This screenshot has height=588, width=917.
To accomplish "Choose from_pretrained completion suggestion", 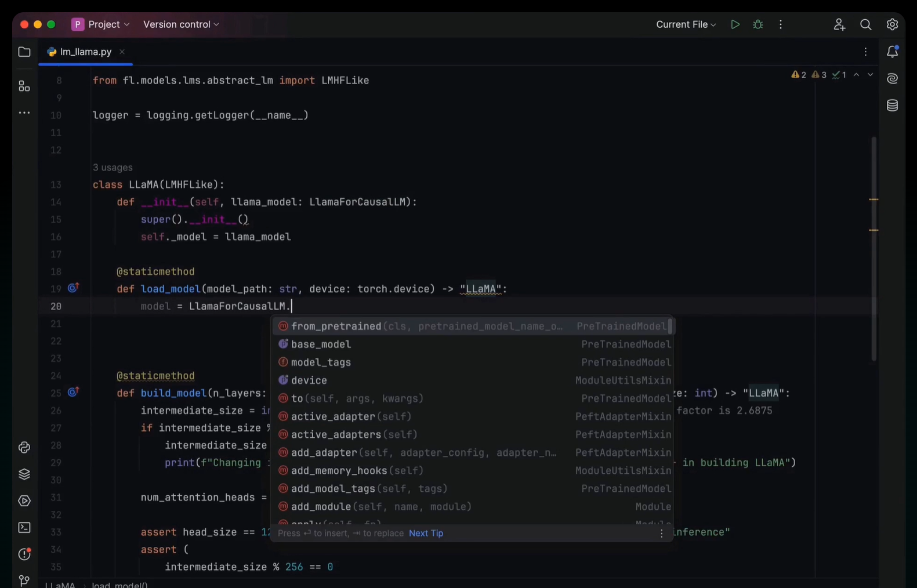I will coord(472,326).
